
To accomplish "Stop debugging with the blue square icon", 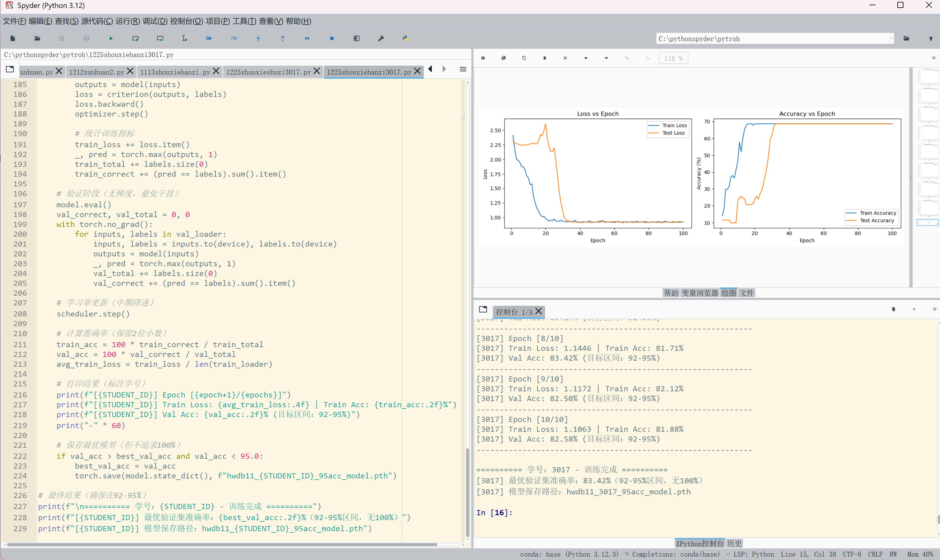I will coord(332,39).
